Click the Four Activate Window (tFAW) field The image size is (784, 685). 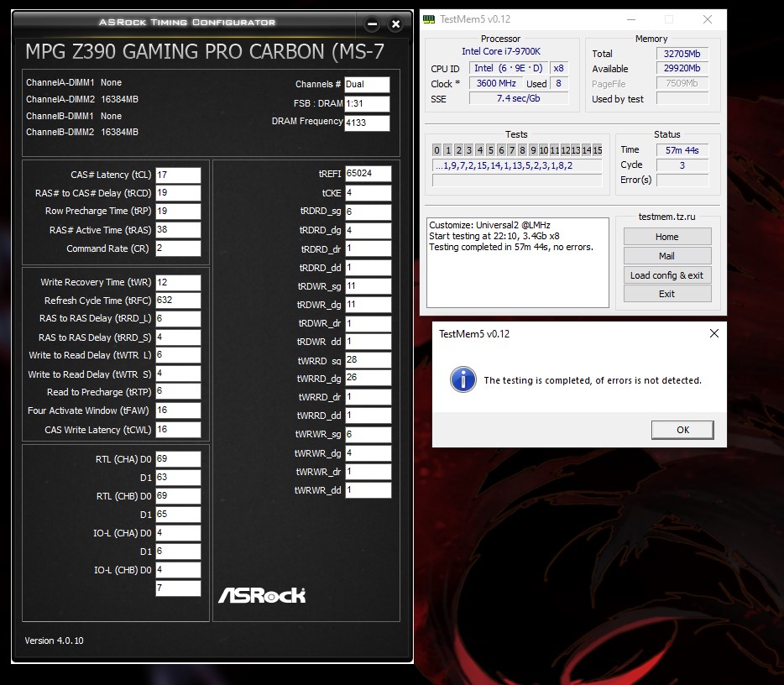[178, 410]
